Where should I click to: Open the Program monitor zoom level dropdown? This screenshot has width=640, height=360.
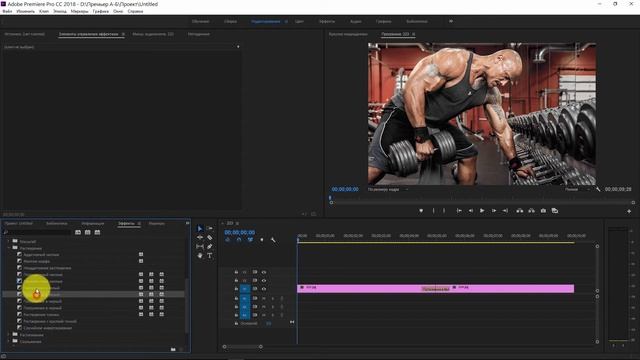pos(388,189)
